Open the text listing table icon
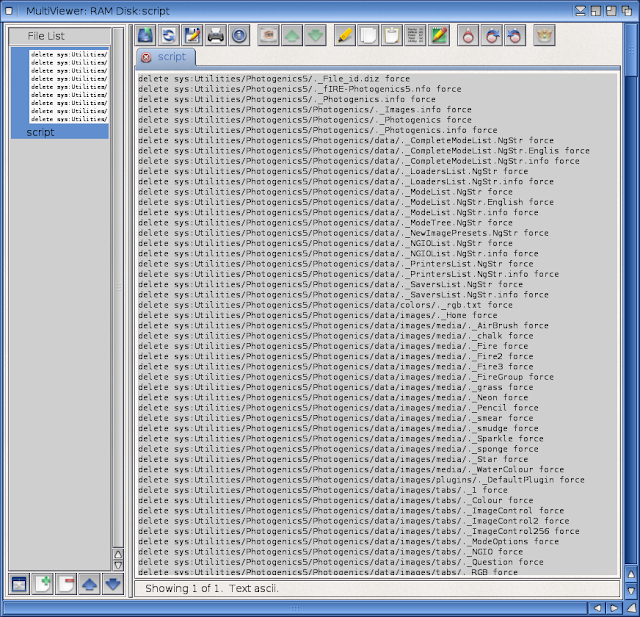The height and width of the screenshot is (617, 640). coord(416,36)
